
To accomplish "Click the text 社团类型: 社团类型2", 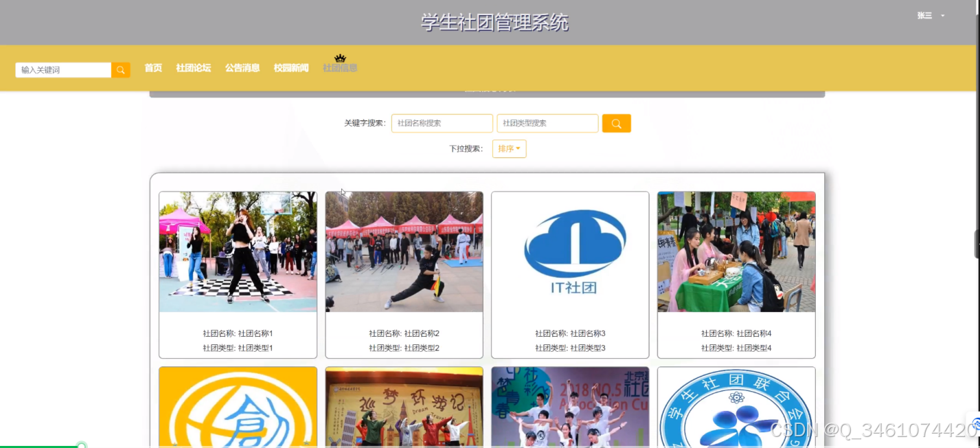I will pos(404,348).
